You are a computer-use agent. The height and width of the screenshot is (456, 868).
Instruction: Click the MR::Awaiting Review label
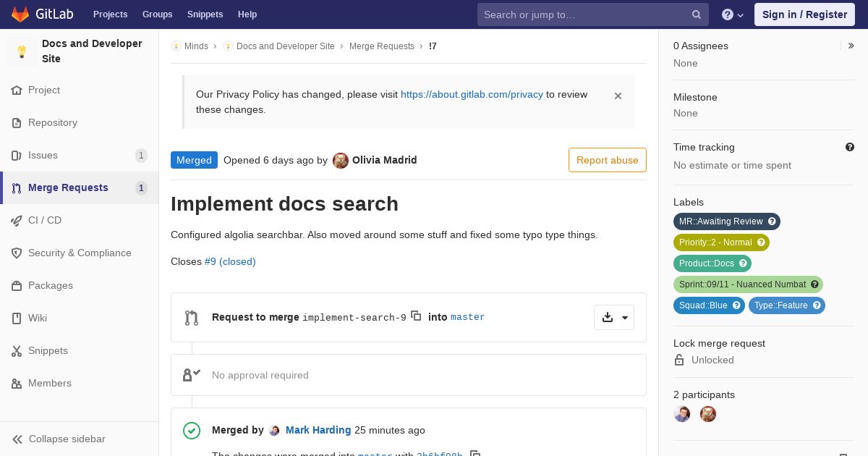tap(727, 221)
